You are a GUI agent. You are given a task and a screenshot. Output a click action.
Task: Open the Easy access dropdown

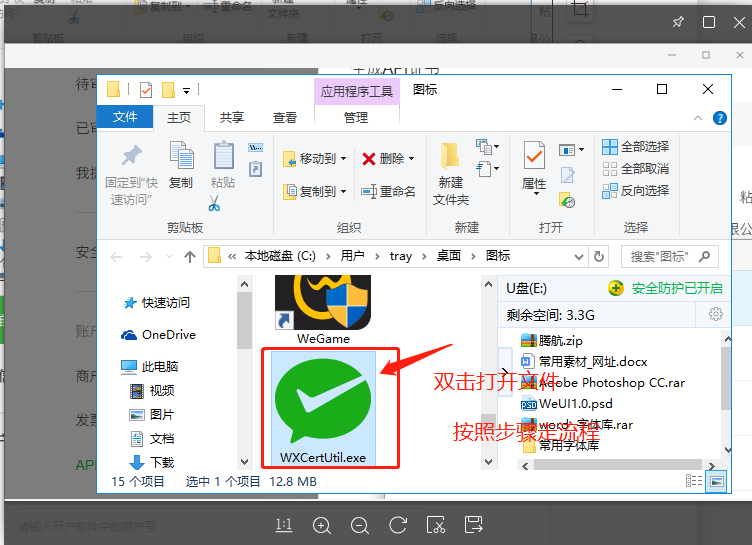coord(487,169)
